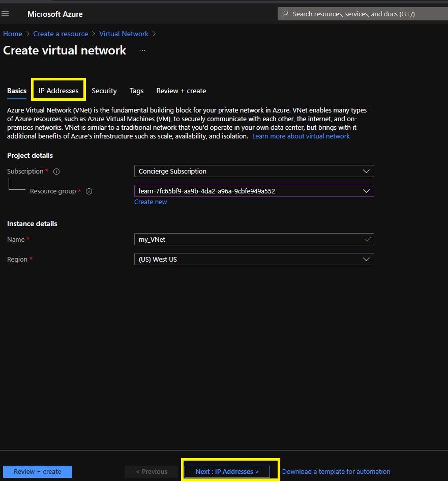Focus the Search resources, services, and docs box
Viewport: 448px width, 481px height.
click(363, 14)
